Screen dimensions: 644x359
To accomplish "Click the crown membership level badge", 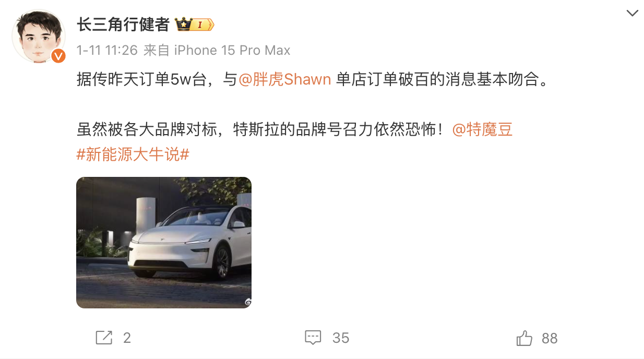I will [x=194, y=24].
